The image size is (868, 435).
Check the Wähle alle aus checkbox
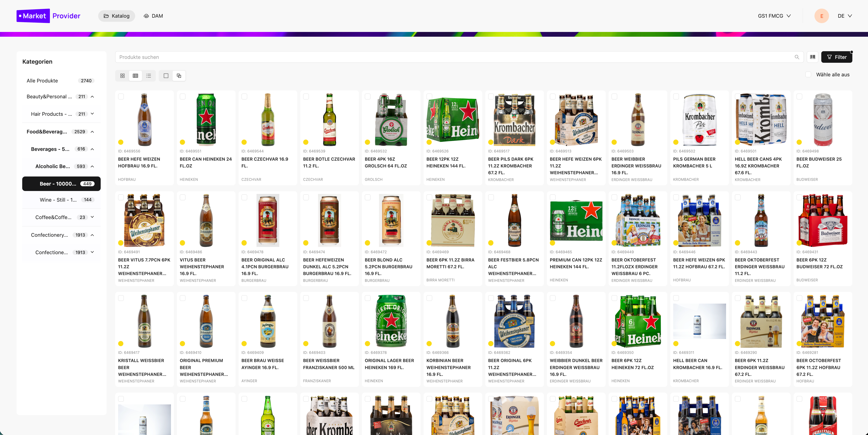808,74
